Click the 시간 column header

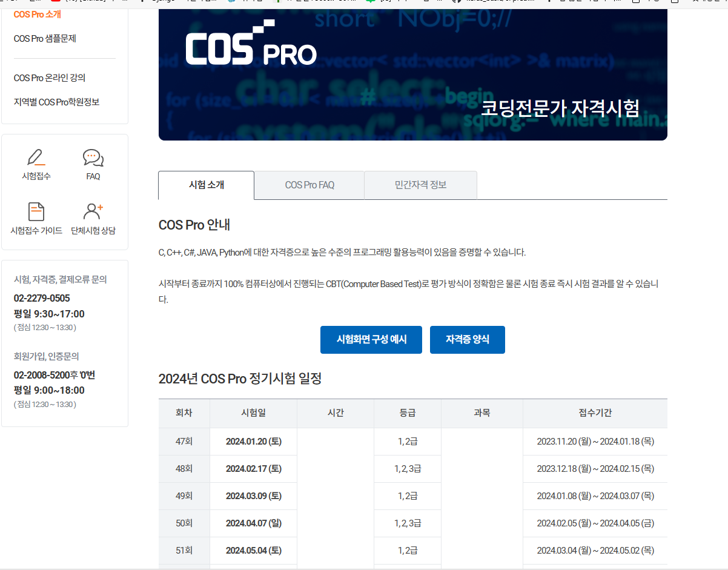point(336,413)
